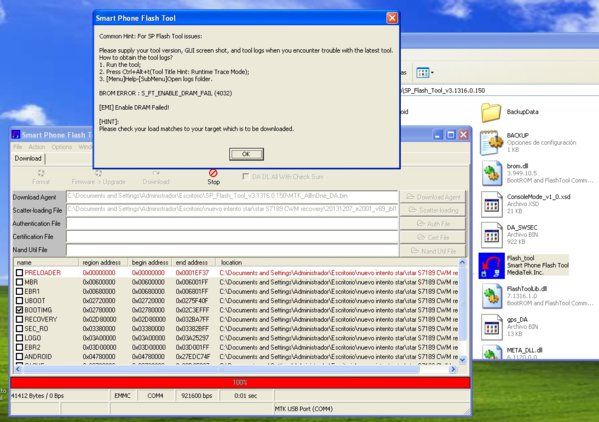Screen dimensions: 599x422
Task: Click the Certification File input field
Action: coord(232,237)
